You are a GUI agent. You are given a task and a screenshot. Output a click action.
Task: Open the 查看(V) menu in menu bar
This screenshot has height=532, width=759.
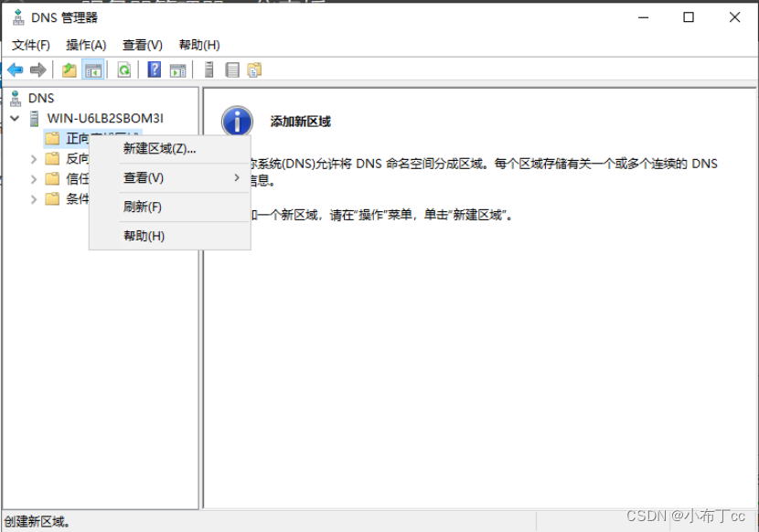[x=143, y=45]
